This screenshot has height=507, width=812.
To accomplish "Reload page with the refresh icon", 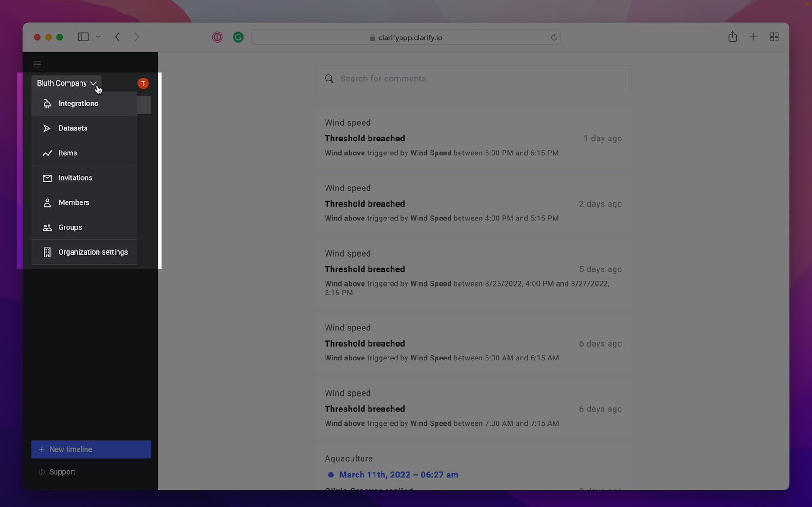I will pos(554,37).
